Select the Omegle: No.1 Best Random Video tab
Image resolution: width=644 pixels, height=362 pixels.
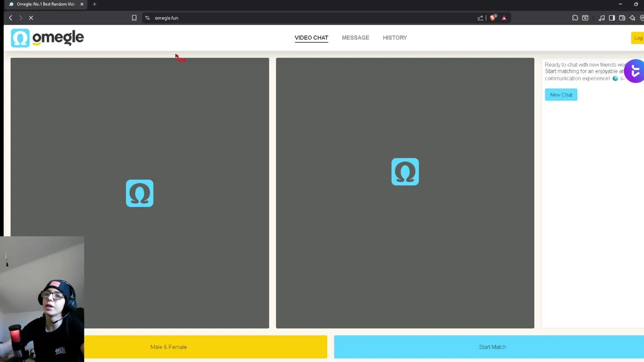click(x=45, y=4)
